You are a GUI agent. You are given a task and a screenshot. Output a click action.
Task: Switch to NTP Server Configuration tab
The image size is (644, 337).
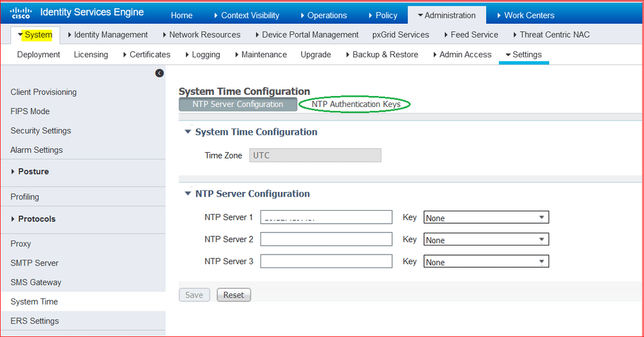pos(238,104)
